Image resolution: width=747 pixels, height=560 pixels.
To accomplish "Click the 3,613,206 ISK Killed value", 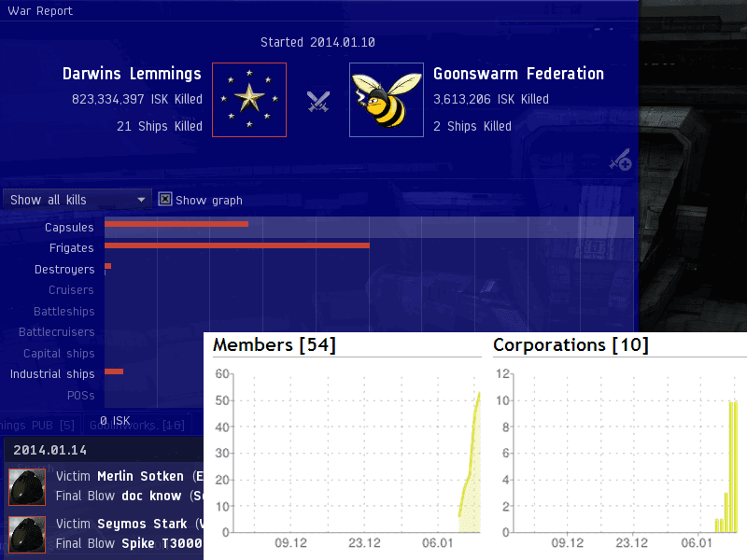I will 491,99.
